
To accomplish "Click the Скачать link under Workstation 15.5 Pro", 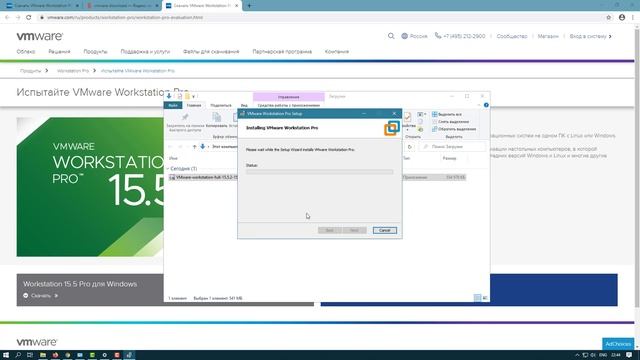I will point(41,296).
